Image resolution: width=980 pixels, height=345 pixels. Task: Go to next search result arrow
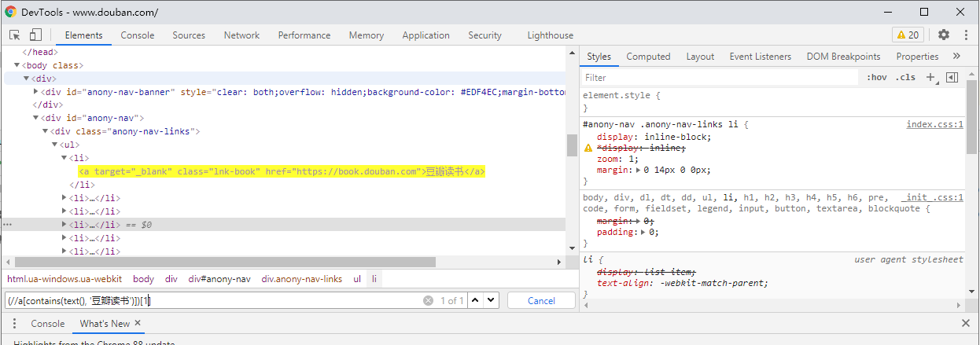click(491, 300)
